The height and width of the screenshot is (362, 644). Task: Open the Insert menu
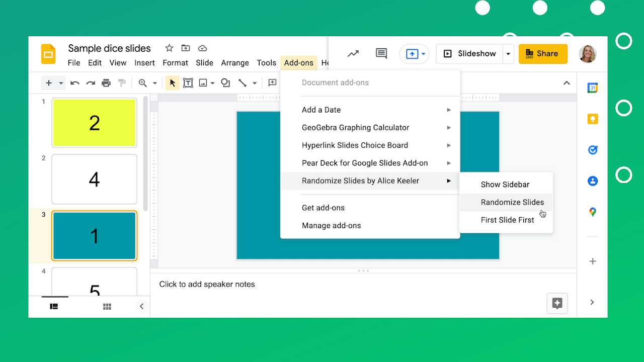pos(144,63)
